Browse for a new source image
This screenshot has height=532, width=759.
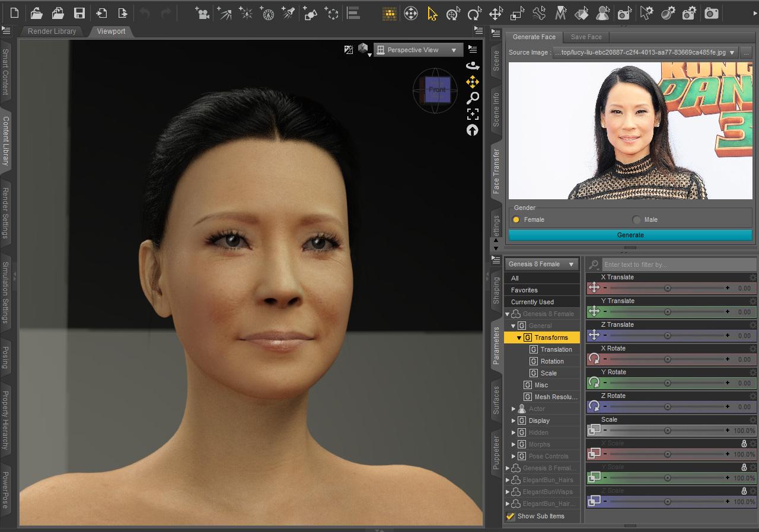[745, 52]
